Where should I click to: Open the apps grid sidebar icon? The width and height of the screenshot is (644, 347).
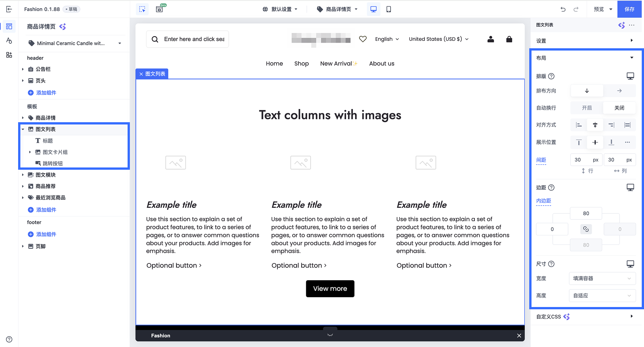(x=9, y=55)
